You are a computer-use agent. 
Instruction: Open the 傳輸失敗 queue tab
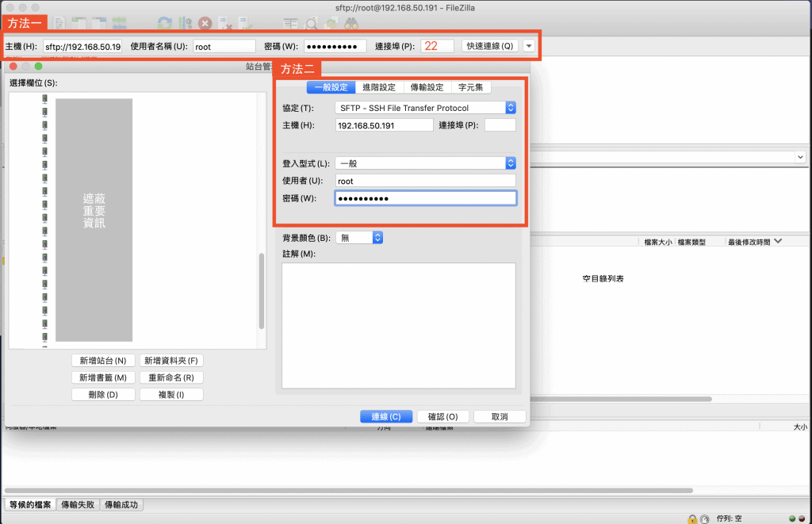[79, 505]
